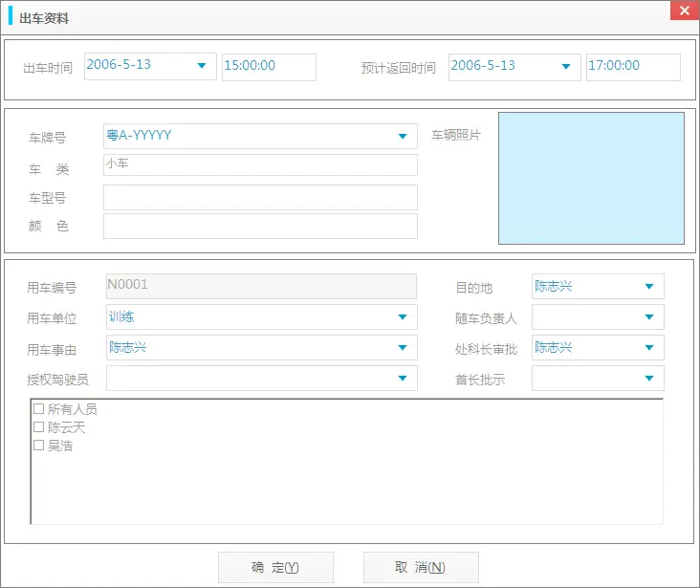
Task: Open the 用车事由 dropdown list
Action: click(402, 348)
